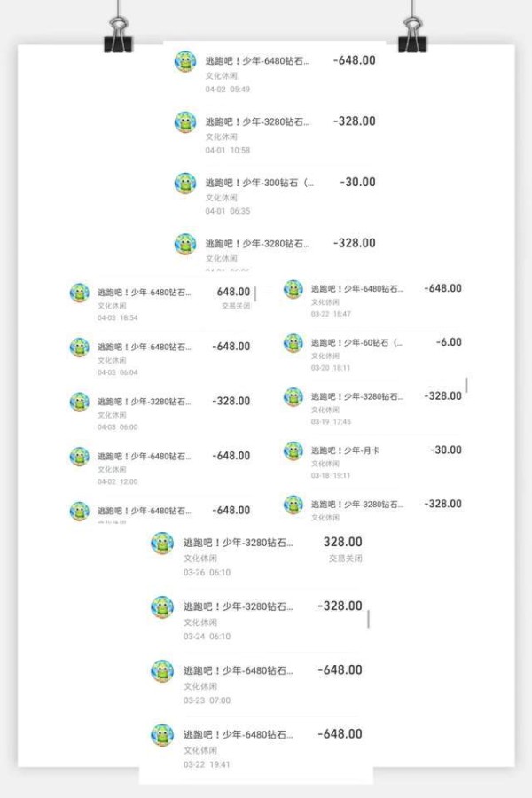Tap game icon of 60钻石 purchase

click(293, 343)
